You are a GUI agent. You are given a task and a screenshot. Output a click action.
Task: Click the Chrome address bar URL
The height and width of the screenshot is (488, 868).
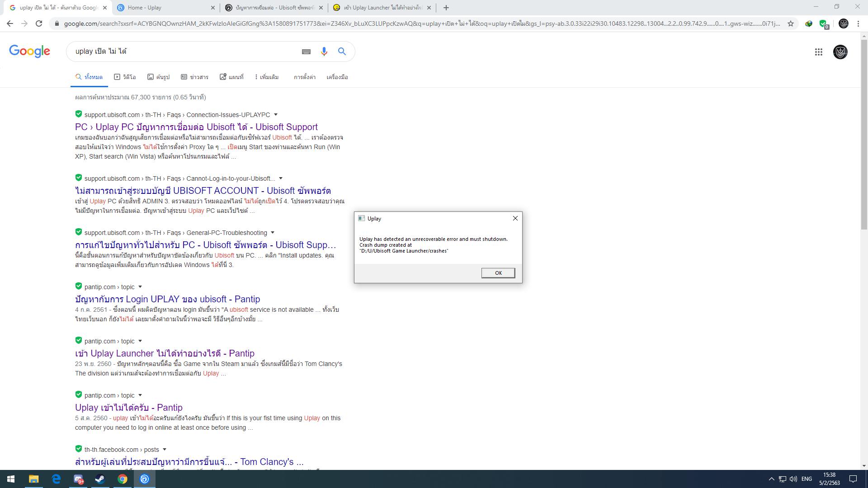[x=422, y=23]
